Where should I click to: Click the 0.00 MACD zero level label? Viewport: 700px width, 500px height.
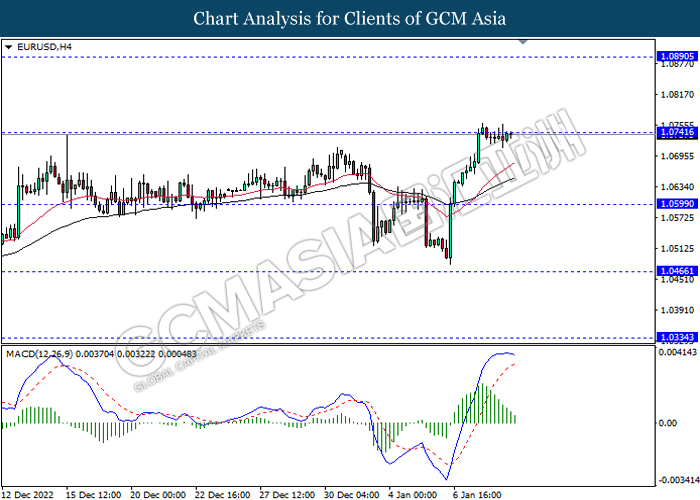[x=668, y=423]
